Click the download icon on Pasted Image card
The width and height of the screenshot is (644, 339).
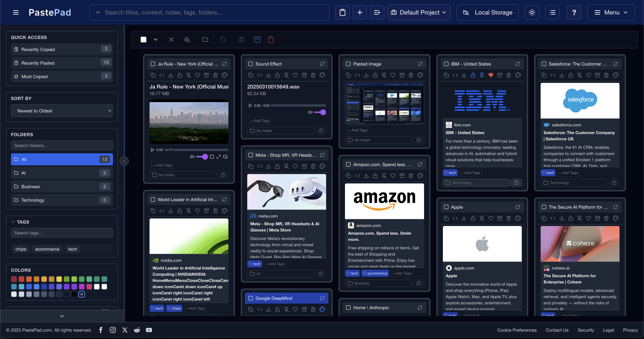[x=366, y=75]
